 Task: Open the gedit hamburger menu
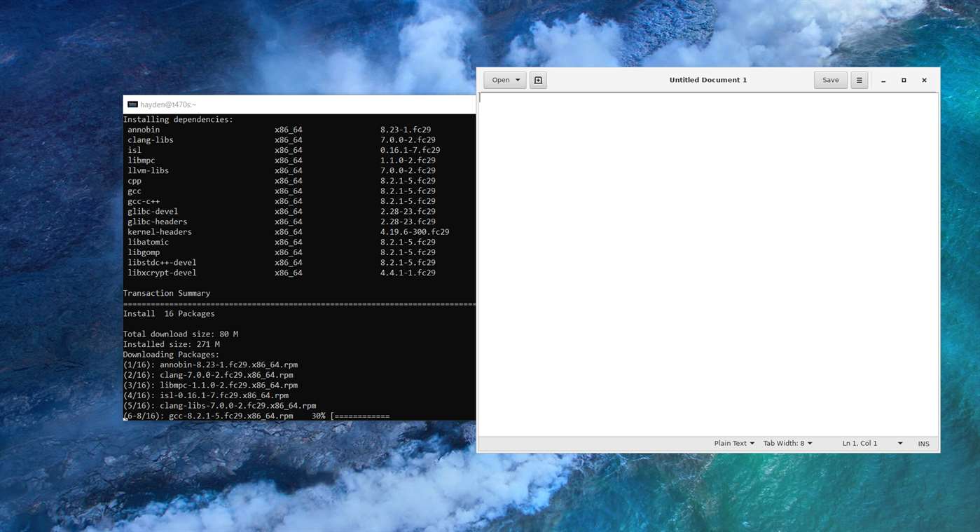[x=859, y=79]
